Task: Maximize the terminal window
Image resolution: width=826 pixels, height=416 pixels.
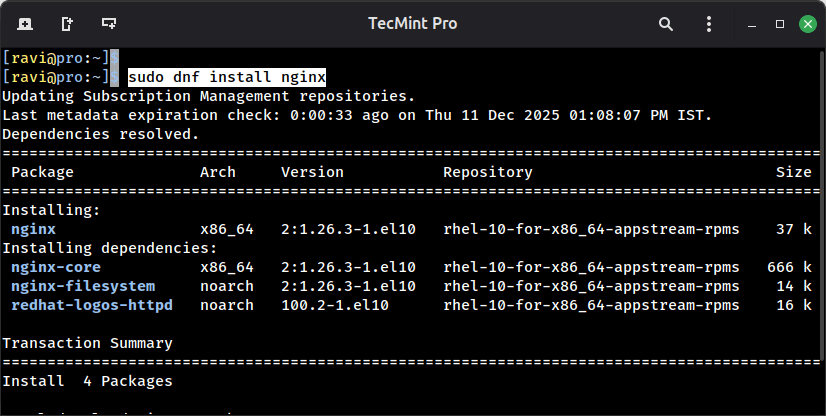Action: (x=780, y=23)
